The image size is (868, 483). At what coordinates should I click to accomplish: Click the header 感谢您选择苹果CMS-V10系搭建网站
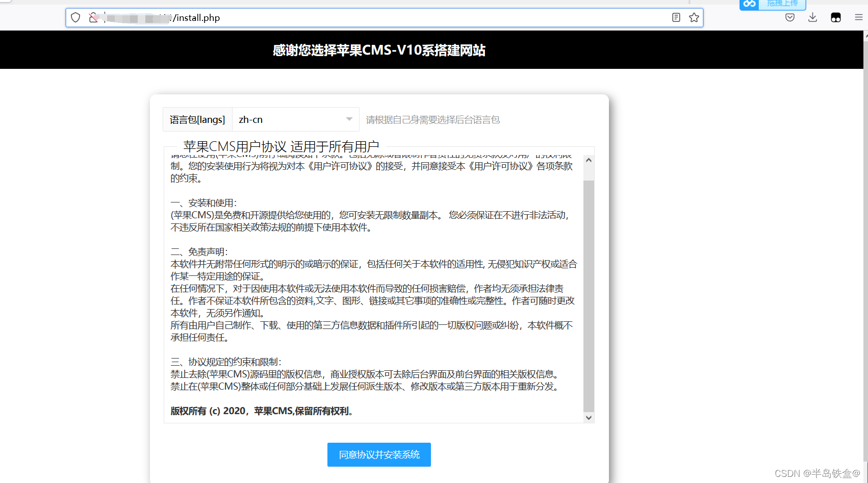[x=379, y=50]
